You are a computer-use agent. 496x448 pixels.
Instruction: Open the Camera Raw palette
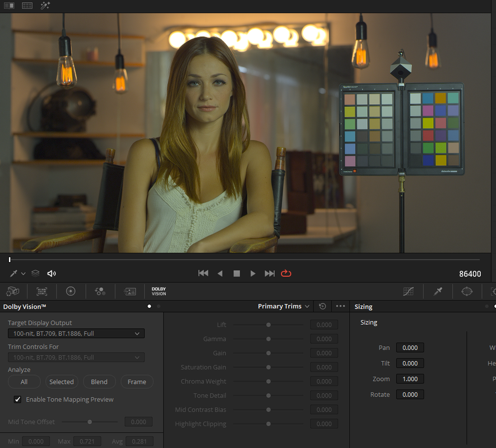click(13, 291)
